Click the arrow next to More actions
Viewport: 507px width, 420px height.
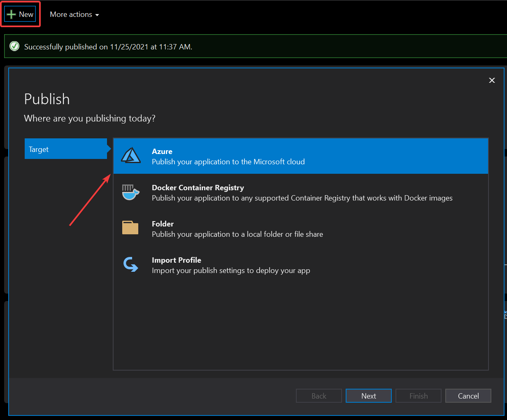[x=97, y=15]
